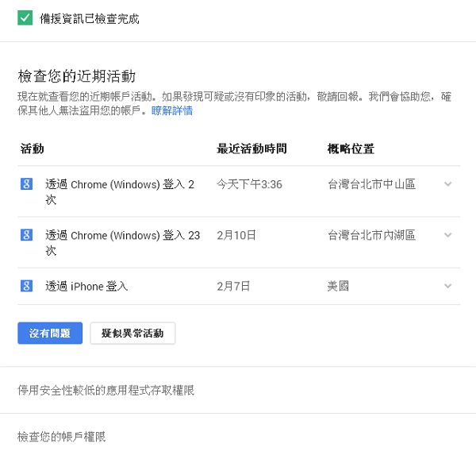Screen dimensions: 476x455
Task: Open the 停用安全性較低的應用程式存取權限 section
Action: (x=106, y=390)
